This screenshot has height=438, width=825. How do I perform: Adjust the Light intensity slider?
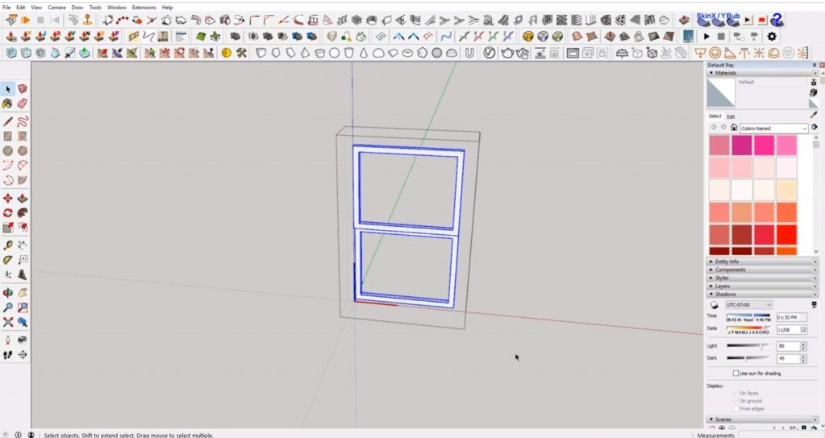click(x=748, y=346)
